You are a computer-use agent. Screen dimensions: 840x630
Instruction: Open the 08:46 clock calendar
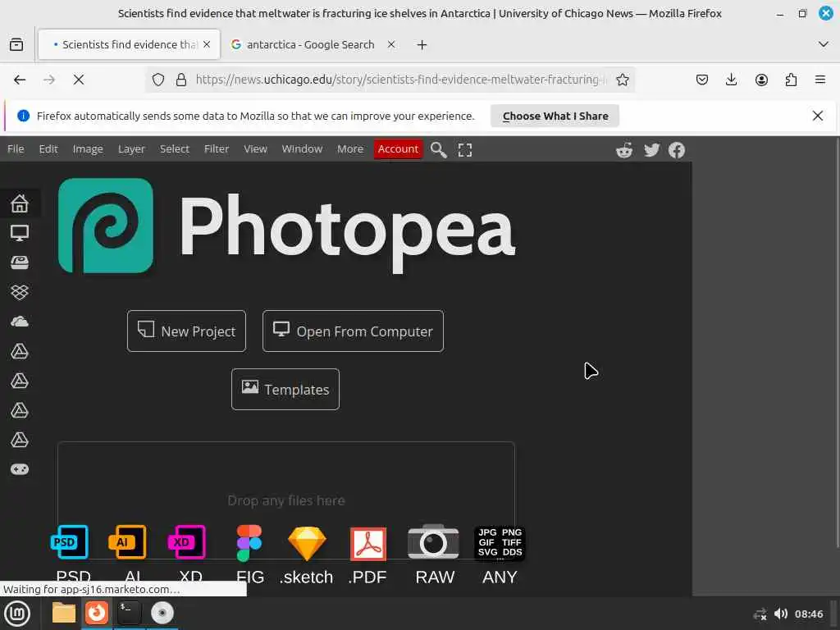(x=808, y=614)
